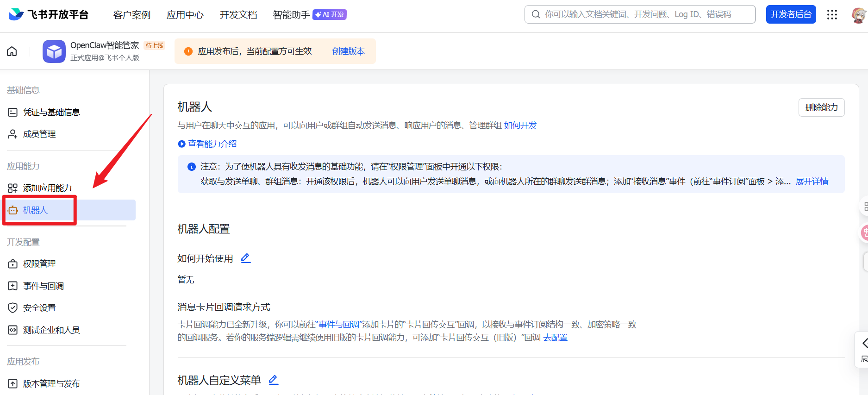Click the edit pencil beside 如何开始使用

click(x=246, y=258)
